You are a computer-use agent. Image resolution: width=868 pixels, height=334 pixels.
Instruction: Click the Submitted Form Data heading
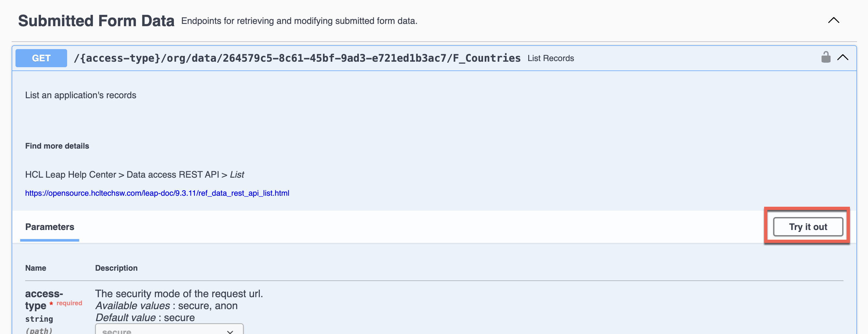tap(96, 21)
